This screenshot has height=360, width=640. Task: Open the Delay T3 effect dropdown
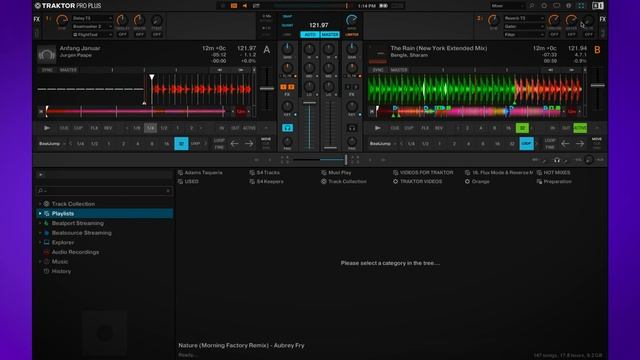point(92,18)
